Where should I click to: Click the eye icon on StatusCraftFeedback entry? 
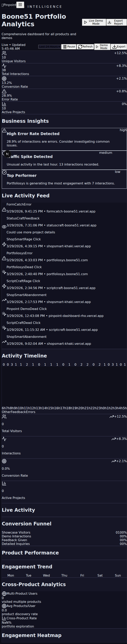pos(4,226)
